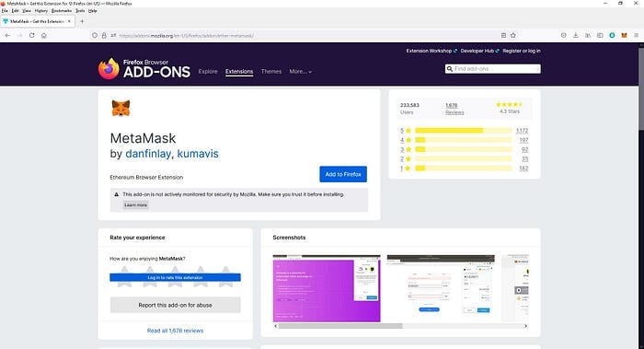The image size is (644, 349).
Task: Reload the current page
Action: point(31,35)
